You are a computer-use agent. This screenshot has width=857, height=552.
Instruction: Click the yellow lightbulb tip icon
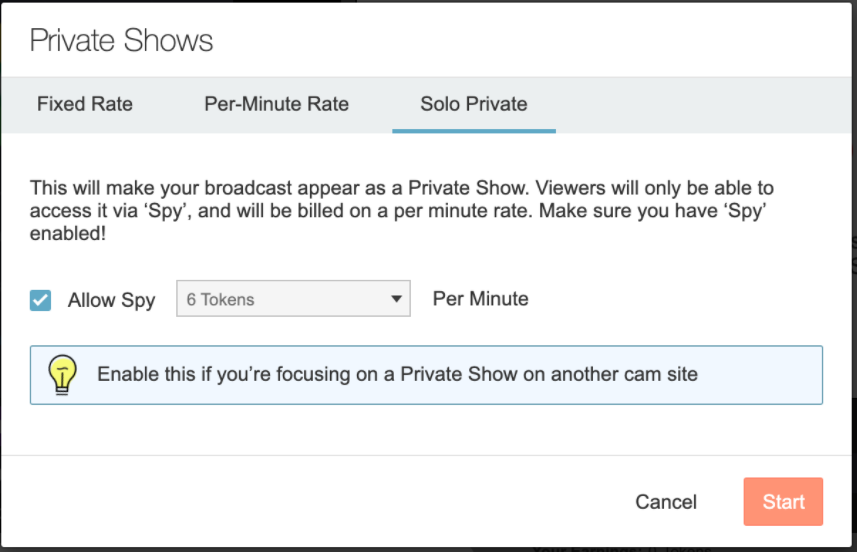[62, 375]
